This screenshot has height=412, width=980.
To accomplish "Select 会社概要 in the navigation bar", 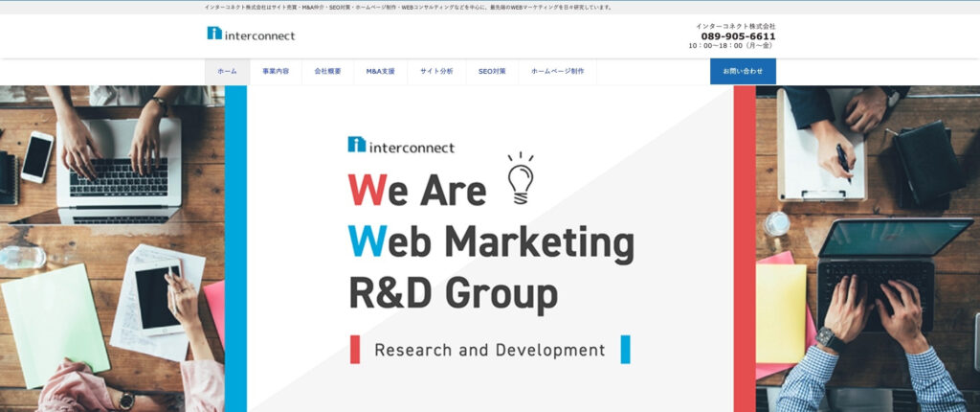I will (x=327, y=72).
